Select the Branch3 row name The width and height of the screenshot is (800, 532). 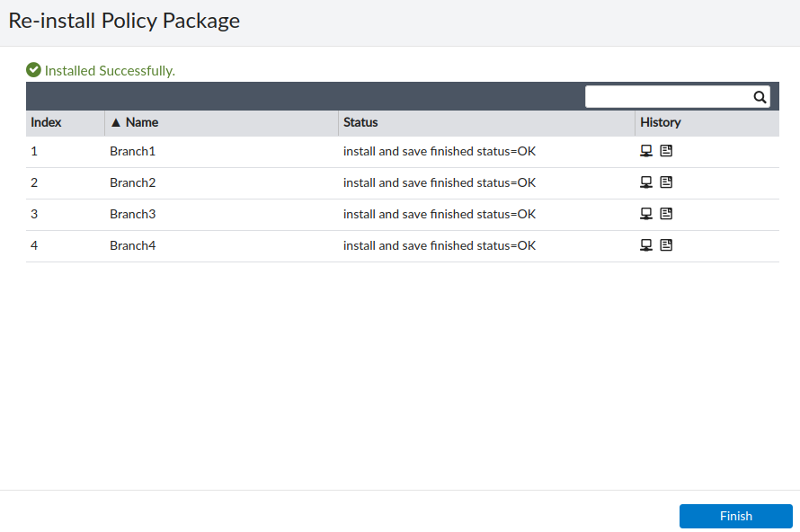(x=133, y=214)
